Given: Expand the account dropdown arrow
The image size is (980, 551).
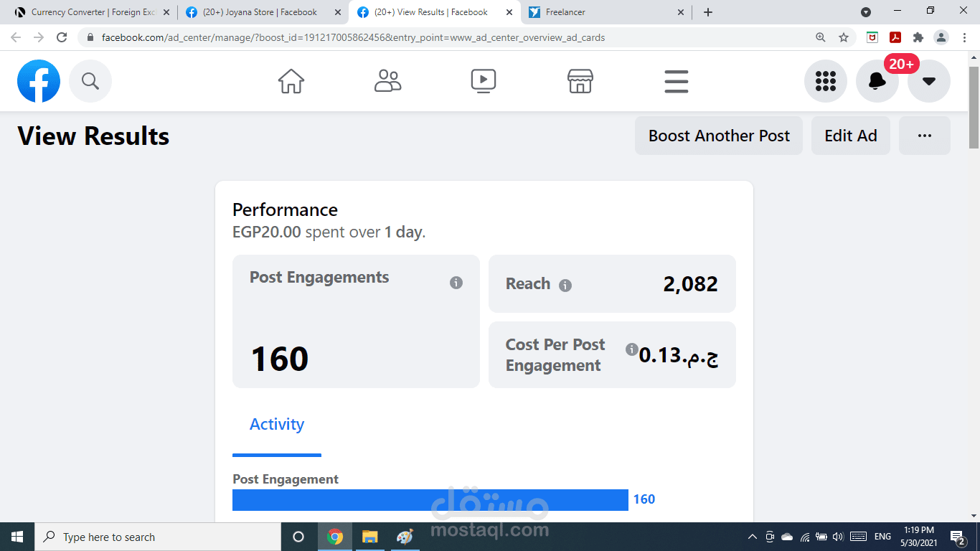Looking at the screenshot, I should 929,81.
